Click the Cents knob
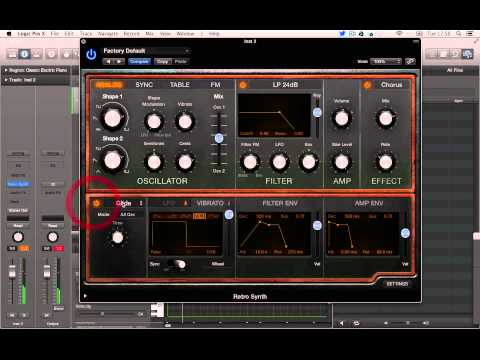This screenshot has width=480, height=360. point(185,162)
